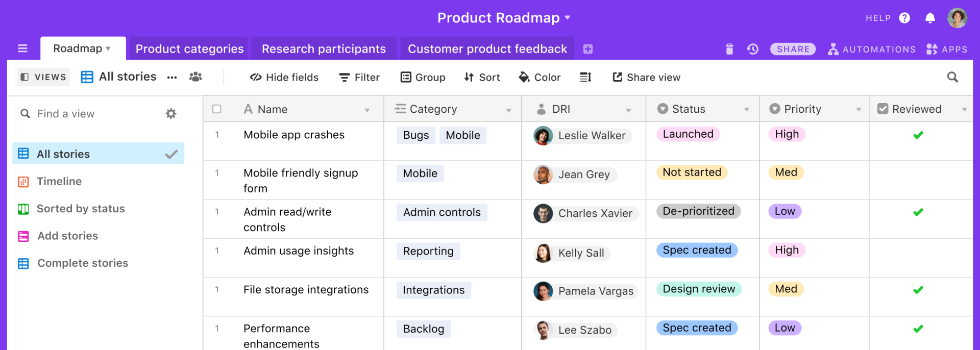Click the help question mark icon
This screenshot has height=350, width=980.
[x=904, y=18]
